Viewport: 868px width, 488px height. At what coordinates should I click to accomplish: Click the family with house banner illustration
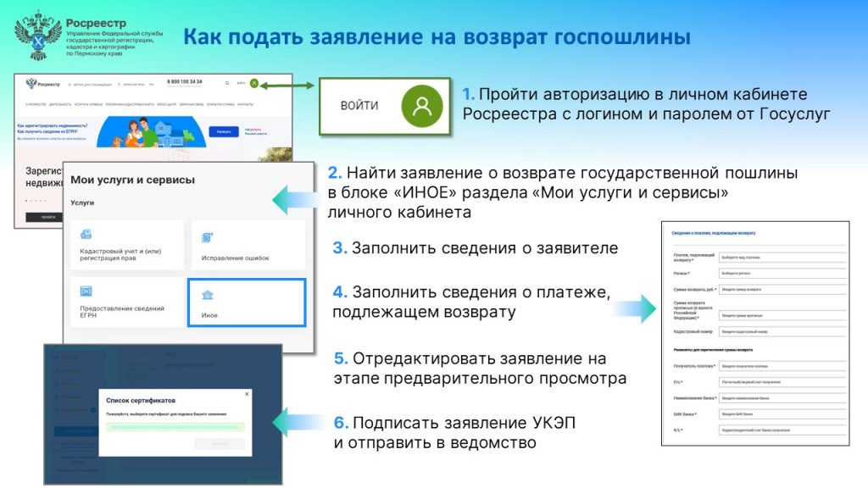pos(152,131)
